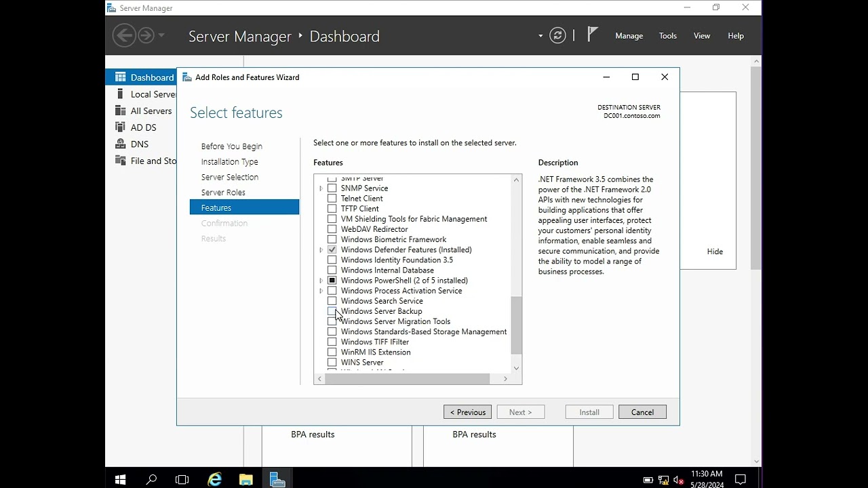Click the File and Storage icon in sidebar

121,161
